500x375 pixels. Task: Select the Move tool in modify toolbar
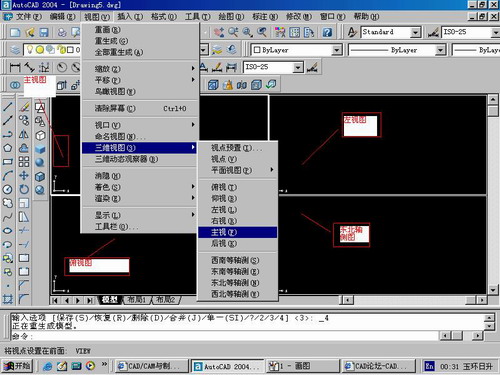pyautogui.click(x=24, y=176)
